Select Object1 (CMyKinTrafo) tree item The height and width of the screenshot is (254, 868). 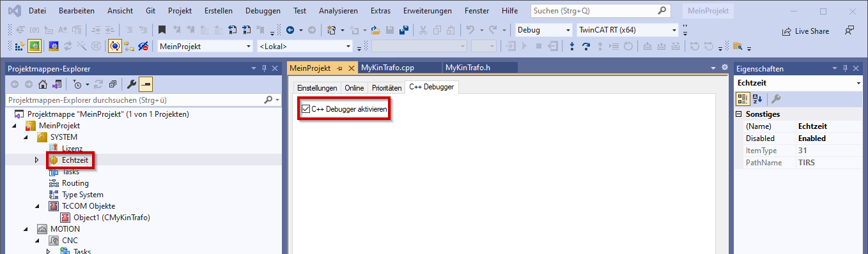[x=111, y=217]
